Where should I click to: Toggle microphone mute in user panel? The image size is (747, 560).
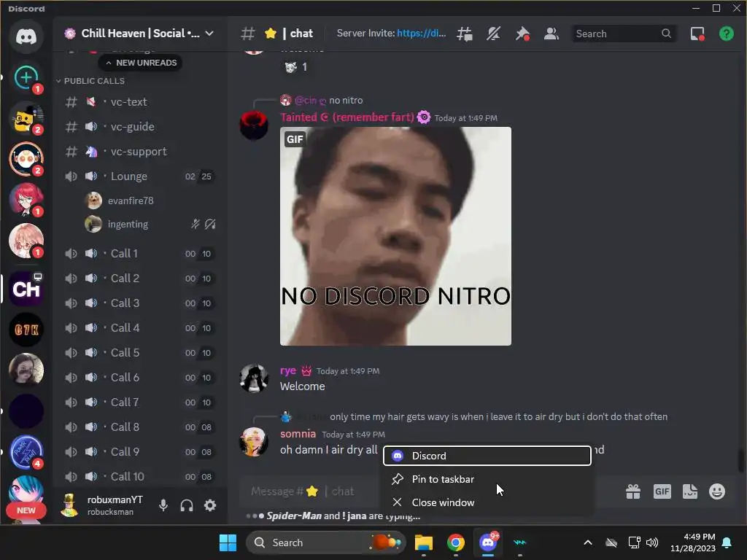click(x=163, y=505)
